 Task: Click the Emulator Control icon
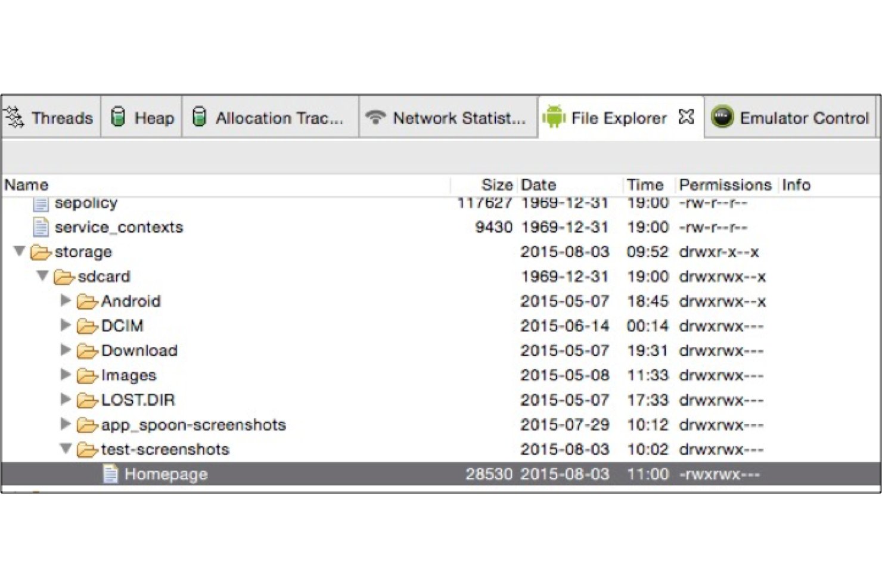pos(722,117)
